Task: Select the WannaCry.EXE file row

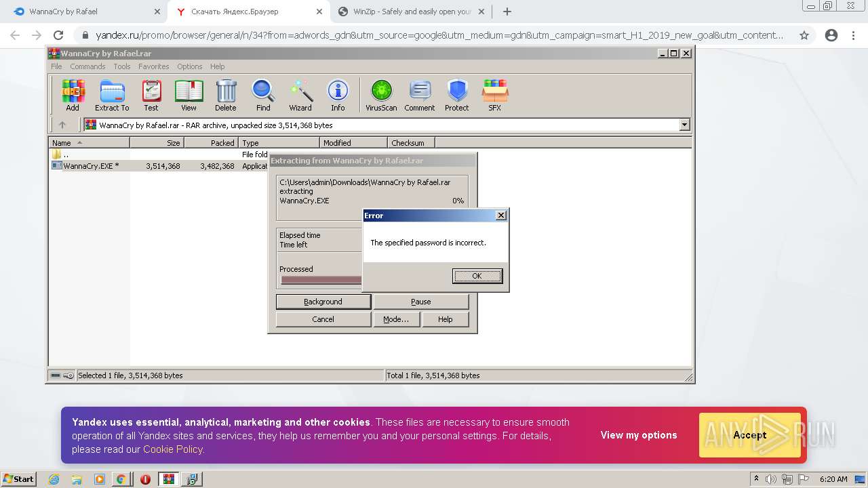Action: [159, 165]
